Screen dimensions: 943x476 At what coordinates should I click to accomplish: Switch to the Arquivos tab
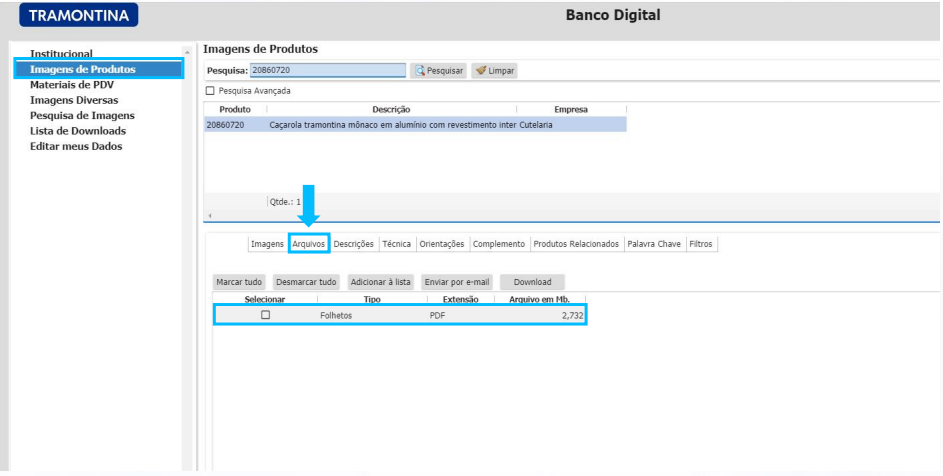tap(309, 244)
